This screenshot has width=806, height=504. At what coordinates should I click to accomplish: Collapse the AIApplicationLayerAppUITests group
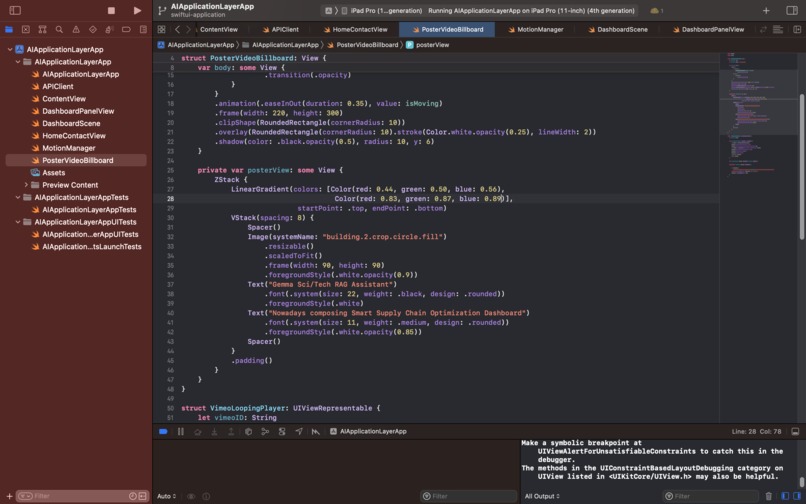tap(18, 222)
